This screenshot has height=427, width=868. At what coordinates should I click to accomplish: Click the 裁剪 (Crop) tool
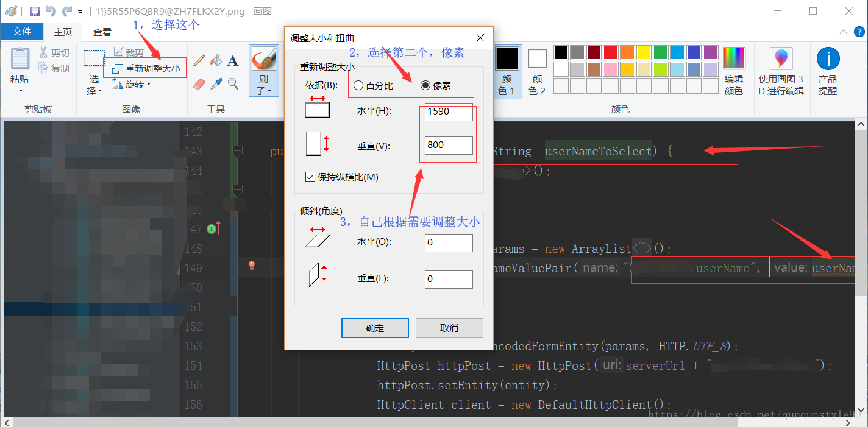pos(129,53)
